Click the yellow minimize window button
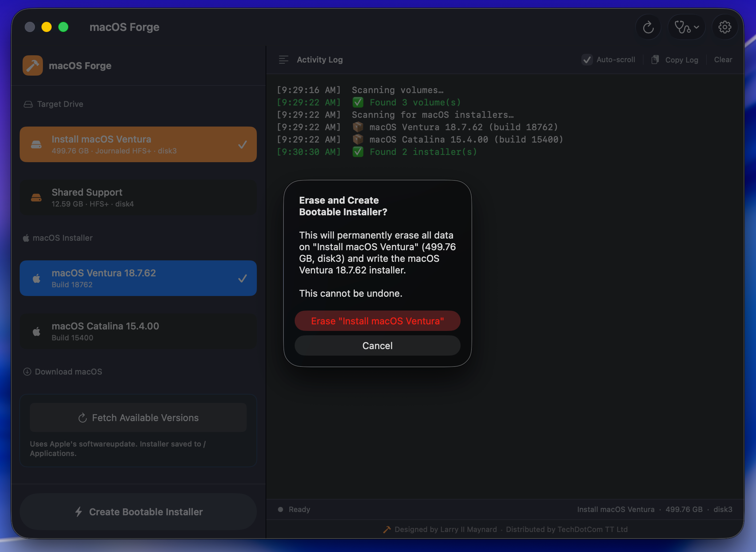The height and width of the screenshot is (552, 756). [47, 27]
